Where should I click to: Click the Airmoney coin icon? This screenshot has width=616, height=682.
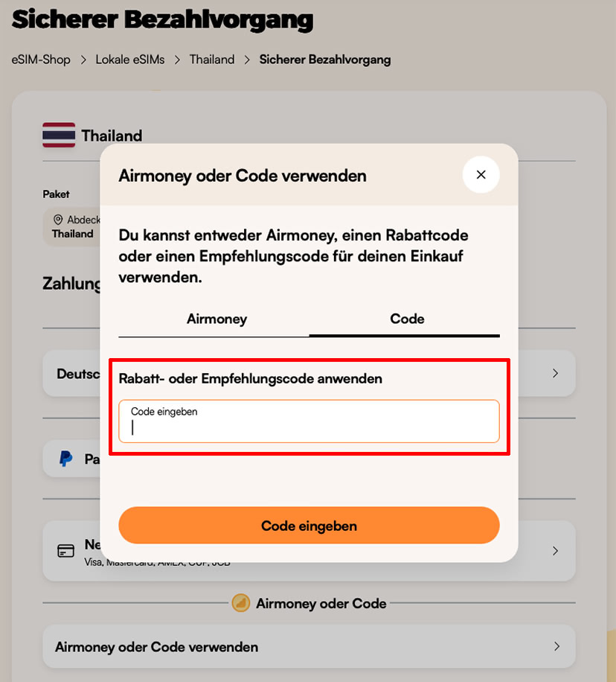click(x=241, y=603)
